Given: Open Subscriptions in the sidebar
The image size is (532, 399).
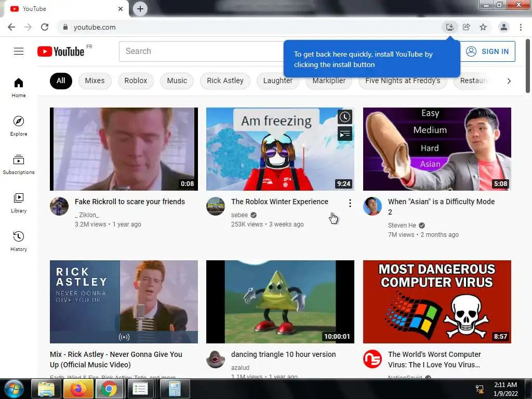Looking at the screenshot, I should coord(19,165).
